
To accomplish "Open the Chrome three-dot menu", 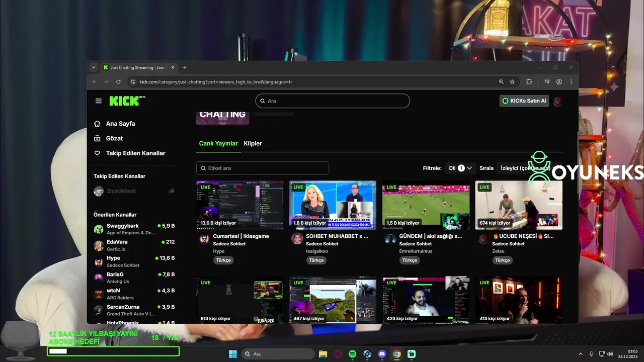I will [571, 81].
